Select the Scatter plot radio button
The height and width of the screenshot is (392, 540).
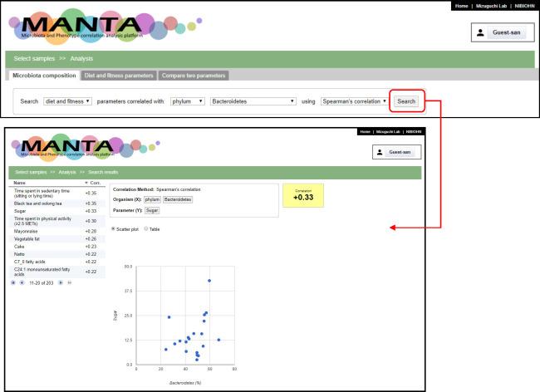pyautogui.click(x=114, y=228)
